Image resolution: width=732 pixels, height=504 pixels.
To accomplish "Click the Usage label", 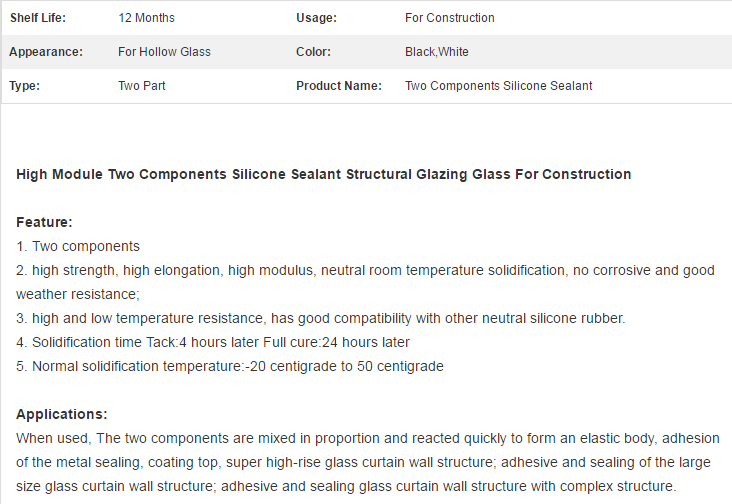I will [316, 18].
